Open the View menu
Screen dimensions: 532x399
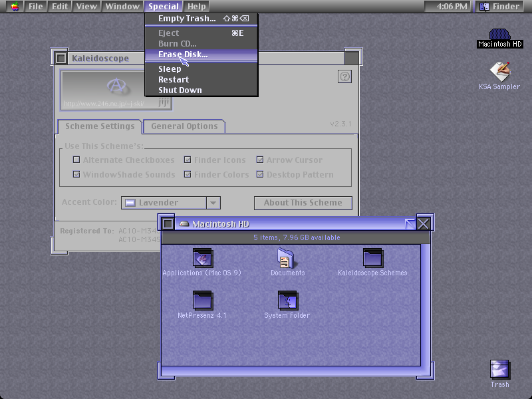(x=86, y=7)
